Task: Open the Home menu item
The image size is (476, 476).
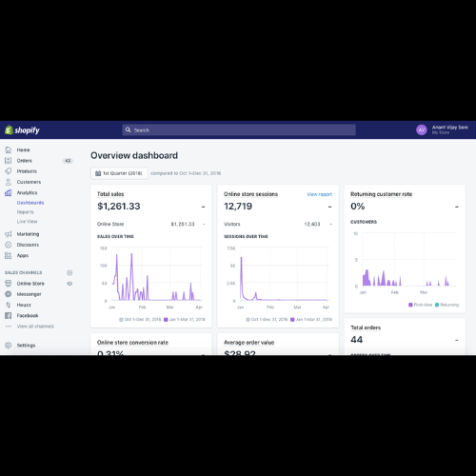Action: (x=23, y=149)
